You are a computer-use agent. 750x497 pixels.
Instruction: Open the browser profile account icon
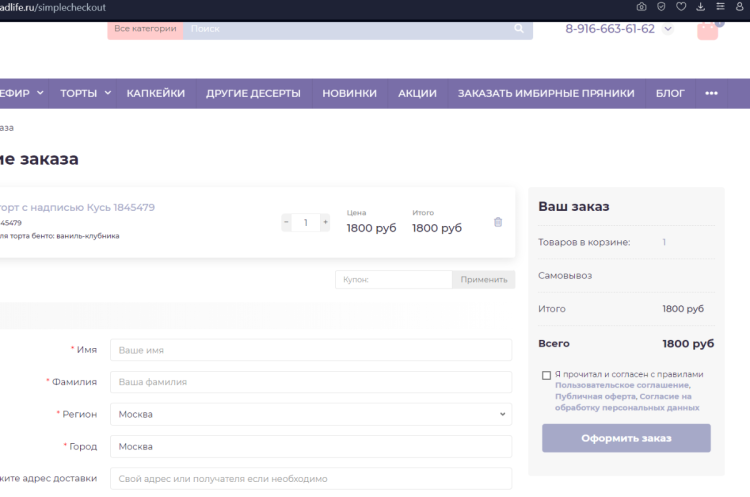739,7
